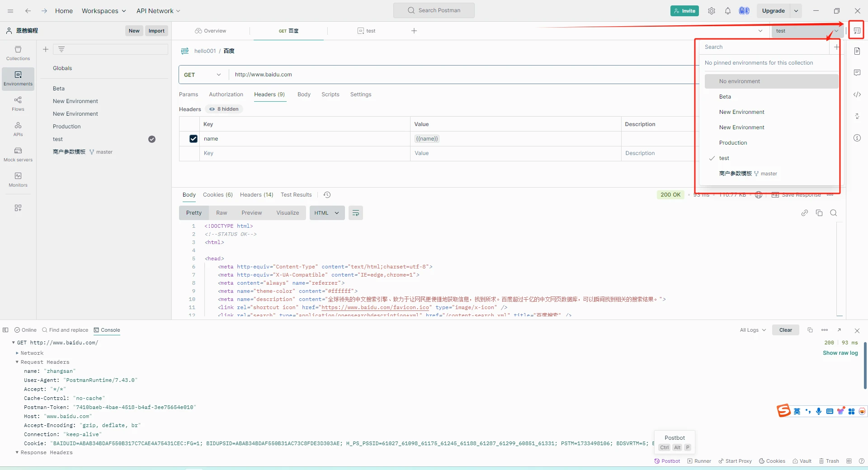
Task: Open Vault from the status bar
Action: (x=802, y=461)
